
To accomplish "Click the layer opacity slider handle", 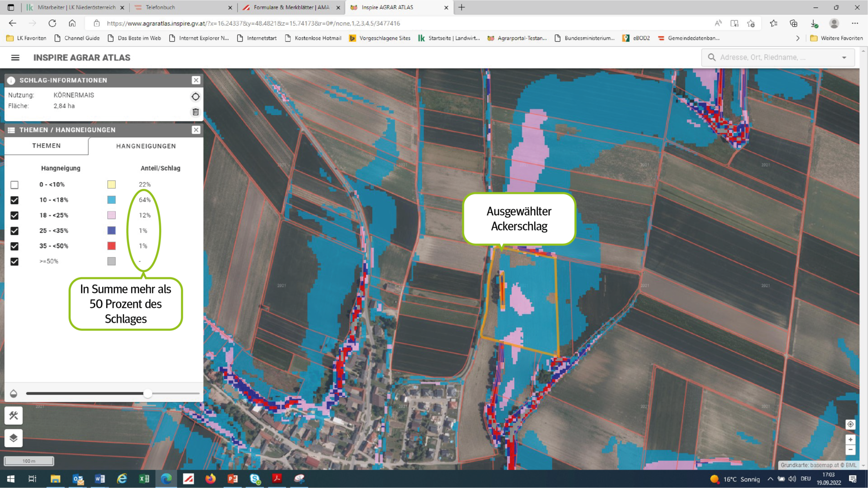I will pyautogui.click(x=148, y=394).
